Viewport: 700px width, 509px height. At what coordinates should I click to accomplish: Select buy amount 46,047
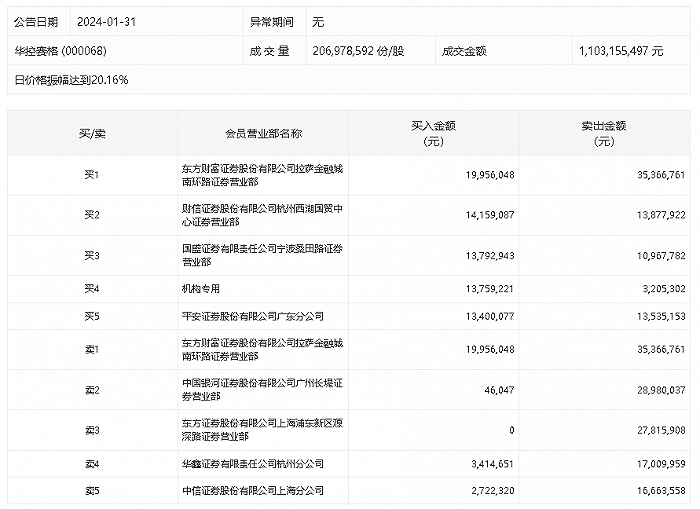(499, 390)
